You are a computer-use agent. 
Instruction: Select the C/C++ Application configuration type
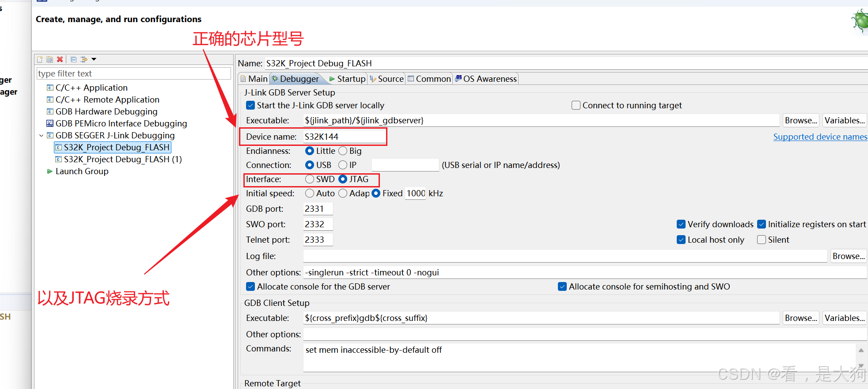[x=91, y=88]
